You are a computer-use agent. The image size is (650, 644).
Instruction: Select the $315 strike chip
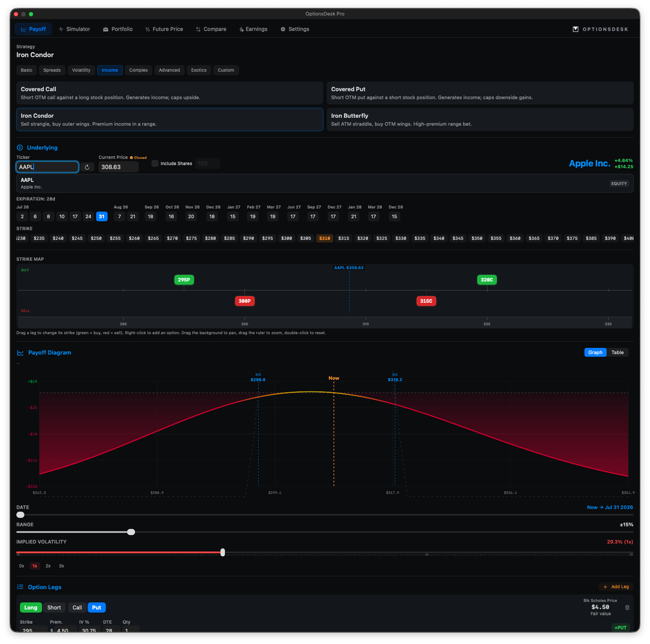coord(344,238)
